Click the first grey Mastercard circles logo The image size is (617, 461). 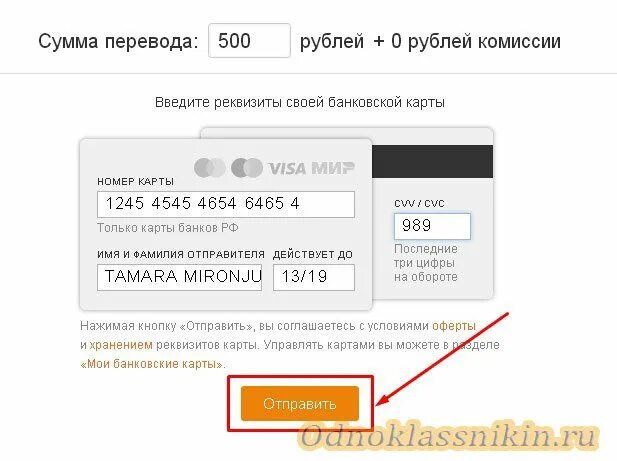(x=210, y=168)
